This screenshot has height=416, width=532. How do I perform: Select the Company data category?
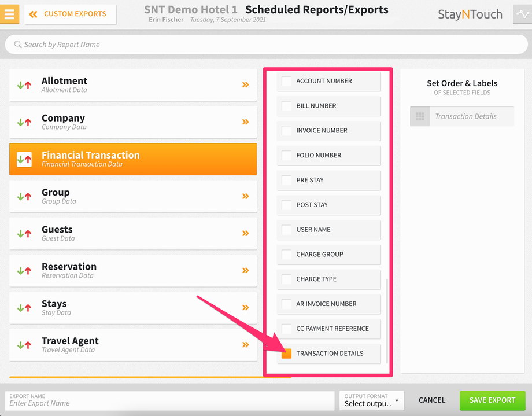pyautogui.click(x=133, y=122)
